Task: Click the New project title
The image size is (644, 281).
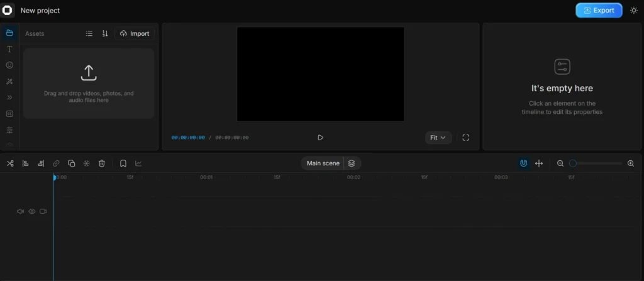Action: coord(40,11)
